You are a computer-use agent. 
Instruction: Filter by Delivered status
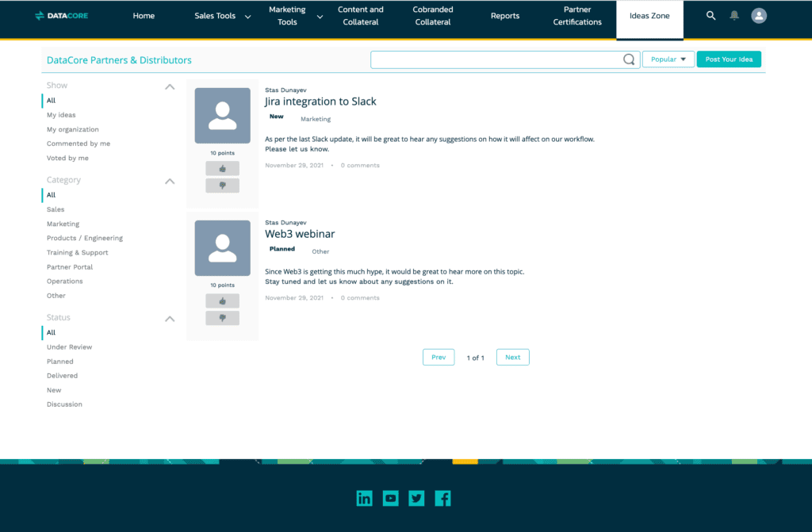click(x=62, y=376)
